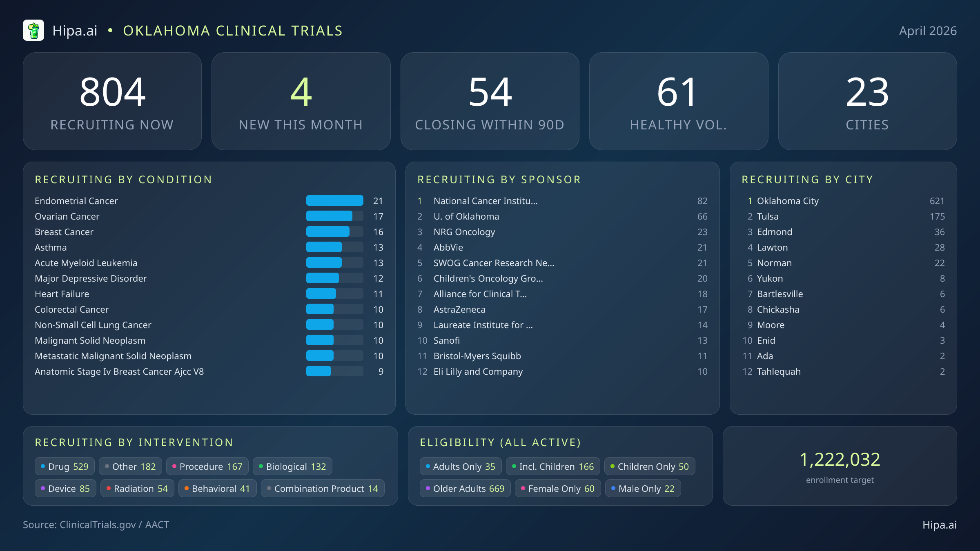Click Bartlesville city row
This screenshot has width=980, height=551.
tap(843, 294)
